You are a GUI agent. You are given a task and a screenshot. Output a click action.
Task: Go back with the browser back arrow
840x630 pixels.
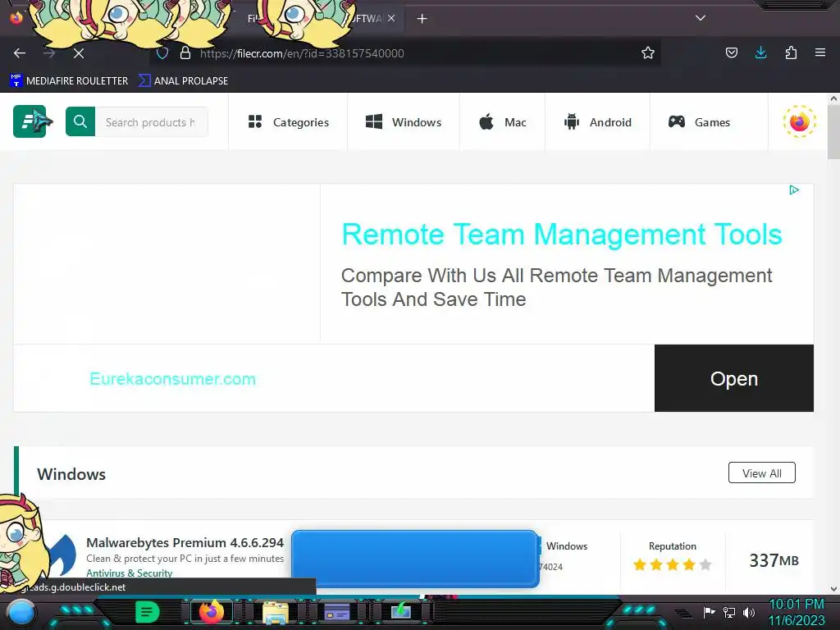(20, 53)
